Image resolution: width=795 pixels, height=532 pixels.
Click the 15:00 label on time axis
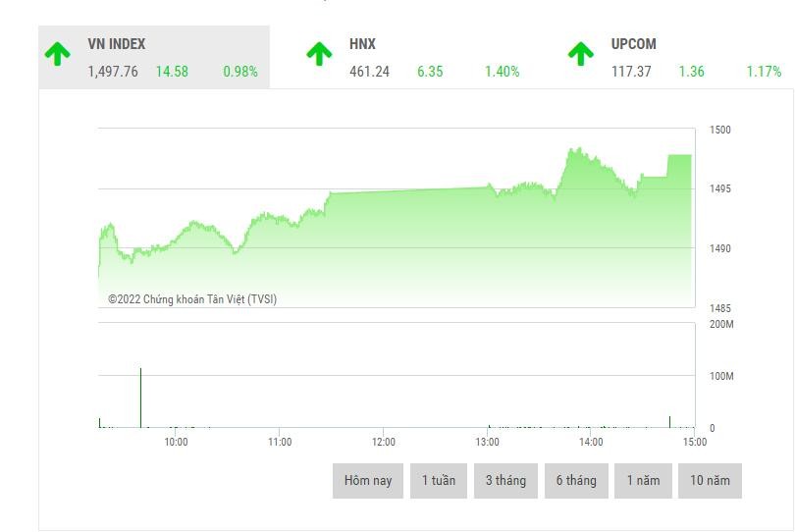[x=693, y=442]
